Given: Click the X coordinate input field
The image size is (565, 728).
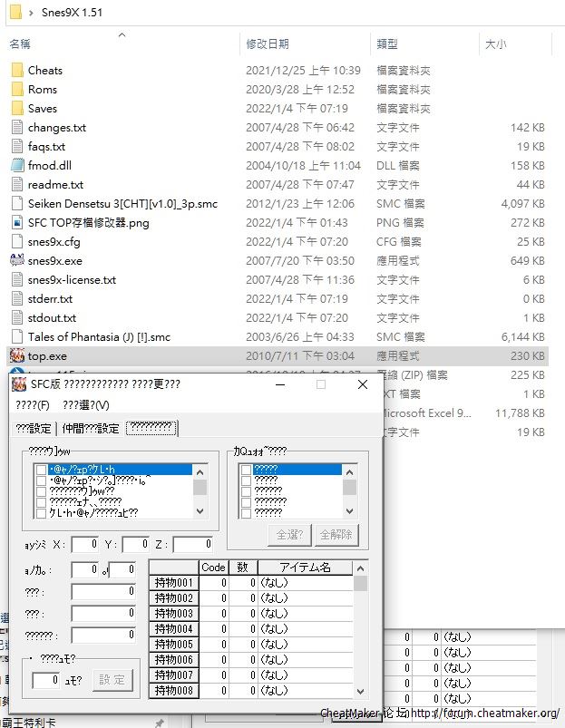Looking at the screenshot, I should [x=84, y=544].
